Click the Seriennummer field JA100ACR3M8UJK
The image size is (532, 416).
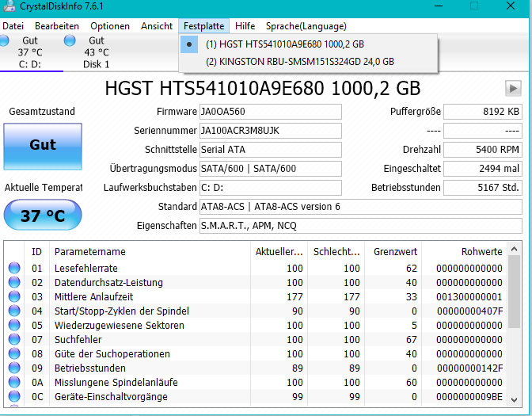271,131
